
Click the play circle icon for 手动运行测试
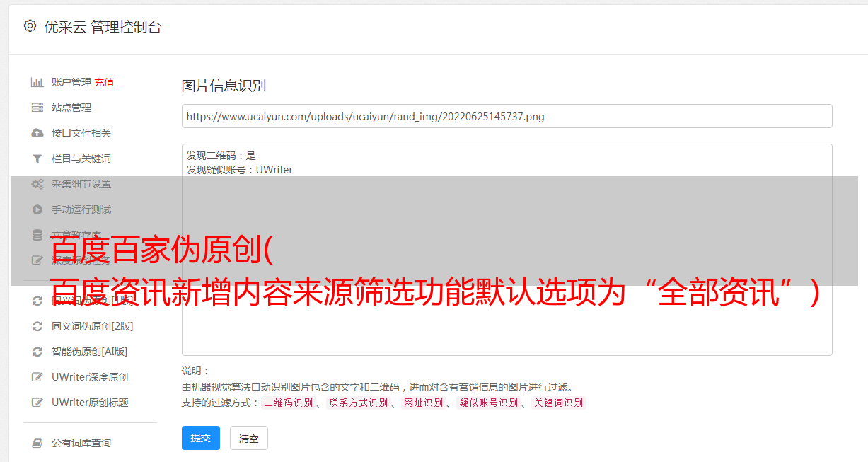point(37,209)
